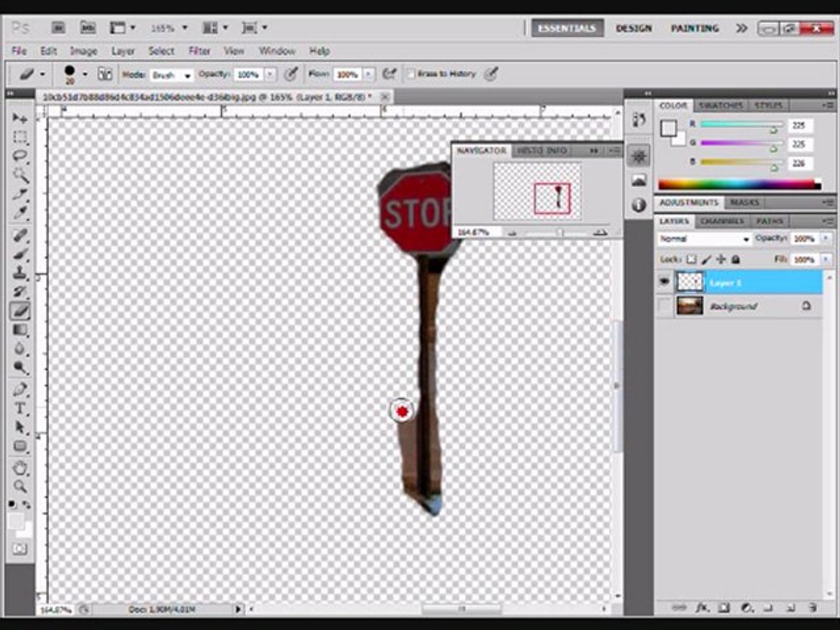This screenshot has height=630, width=840.
Task: Enable tablet pressure for opacity
Action: coord(290,74)
